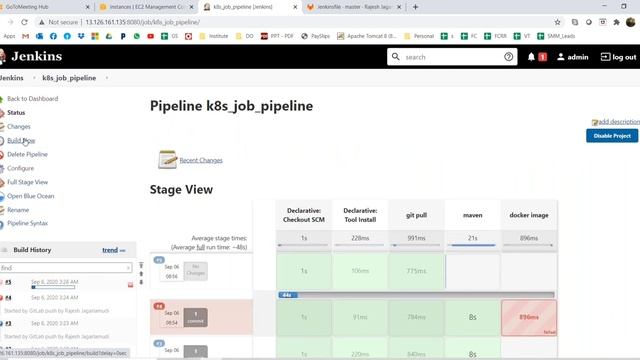Screen dimensions: 640x360
Task: Open the build history trend link
Action: 110,250
